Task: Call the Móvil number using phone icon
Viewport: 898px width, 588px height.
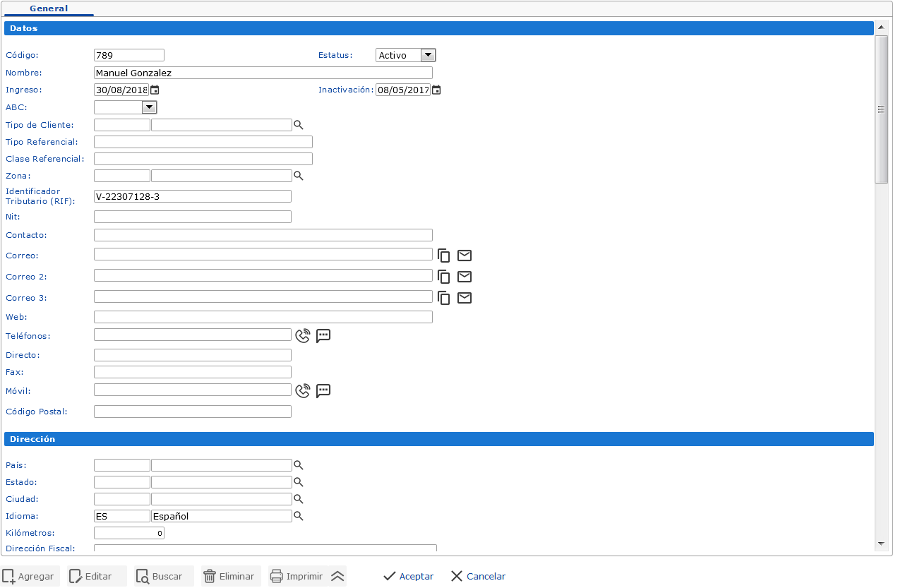Action: pos(303,391)
